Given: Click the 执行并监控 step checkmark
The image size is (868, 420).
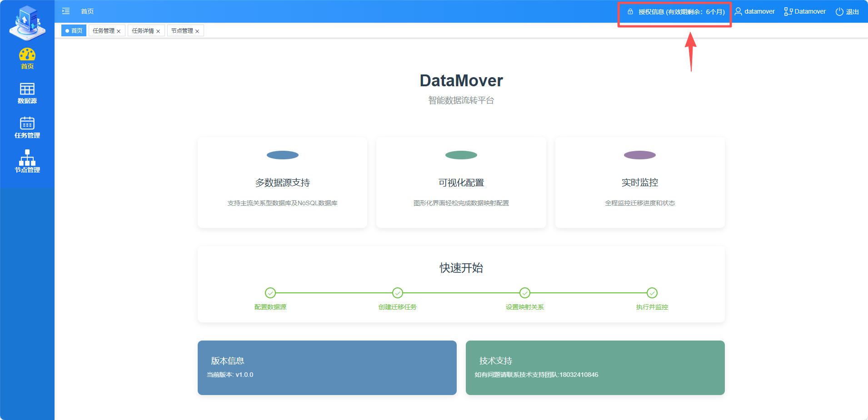Looking at the screenshot, I should click(652, 293).
